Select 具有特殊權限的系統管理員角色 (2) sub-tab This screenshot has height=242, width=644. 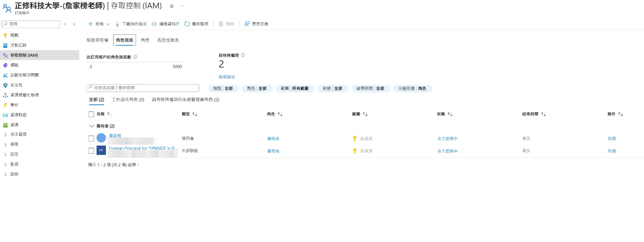pyautogui.click(x=186, y=100)
